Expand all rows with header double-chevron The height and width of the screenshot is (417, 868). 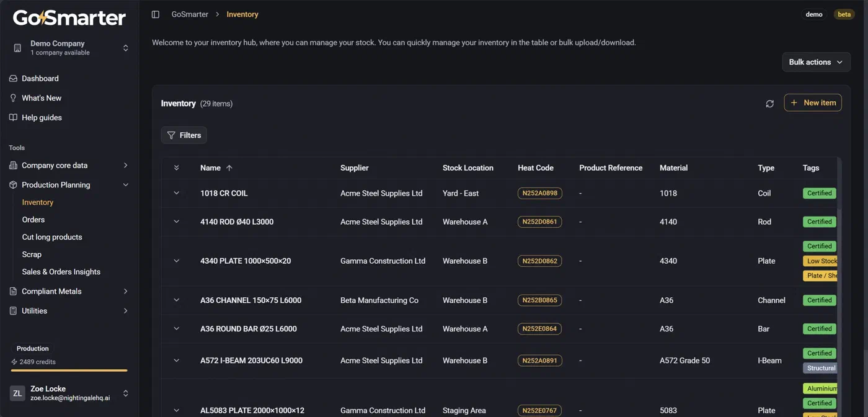click(176, 168)
